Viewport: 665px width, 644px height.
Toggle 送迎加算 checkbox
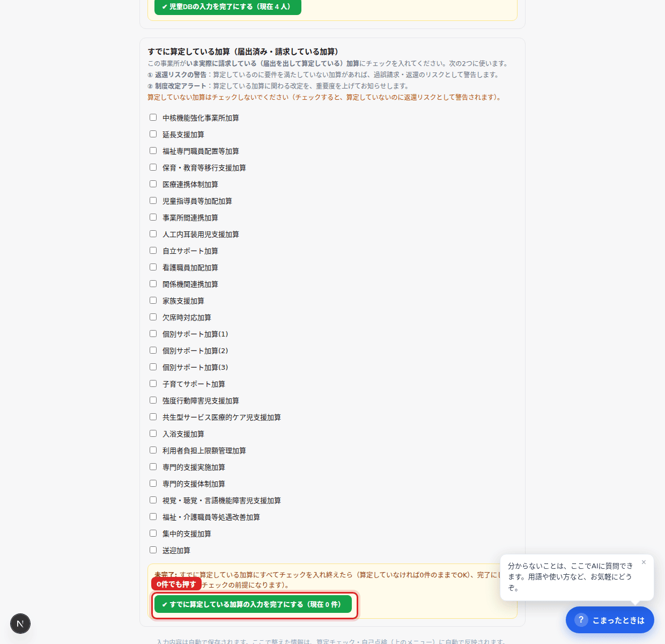coord(153,550)
